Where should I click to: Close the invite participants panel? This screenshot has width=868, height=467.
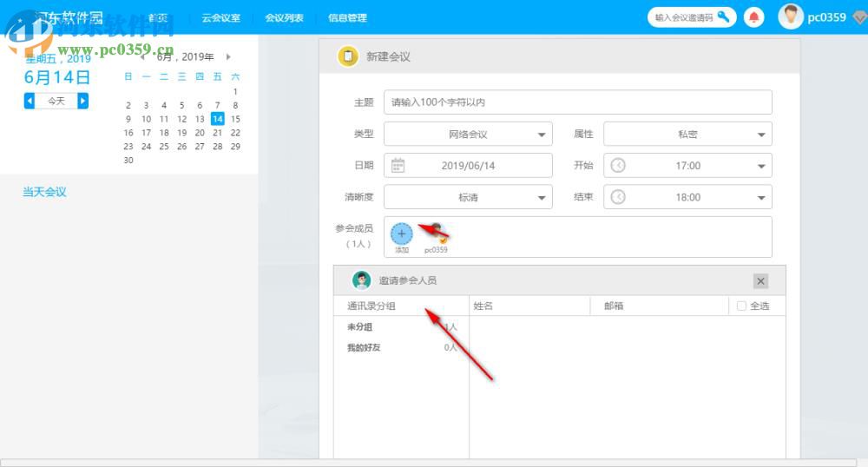760,281
